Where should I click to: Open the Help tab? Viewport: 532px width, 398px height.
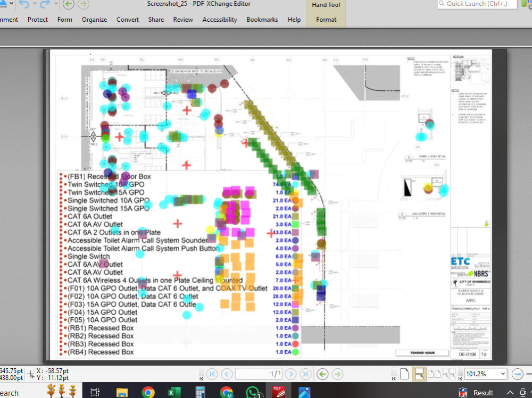click(x=294, y=20)
